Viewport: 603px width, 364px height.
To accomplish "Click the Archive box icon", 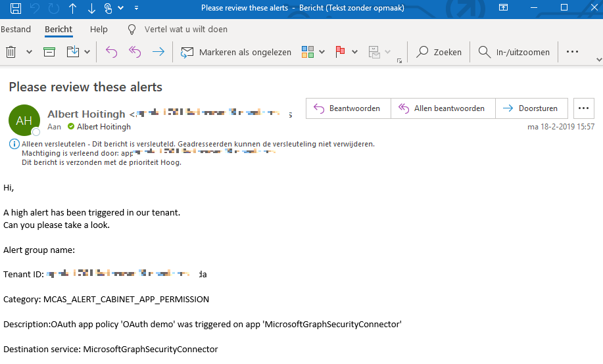I will (49, 52).
